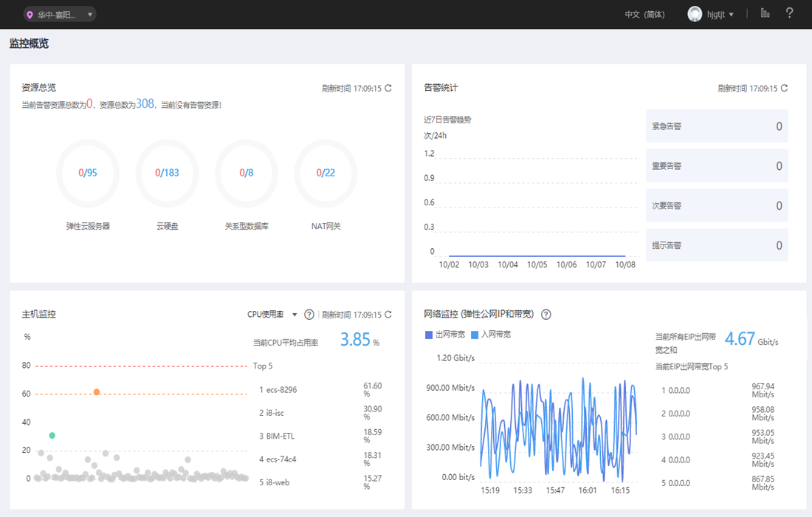
Task: Refresh the 主机监控 host monitoring panel
Action: [x=388, y=315]
